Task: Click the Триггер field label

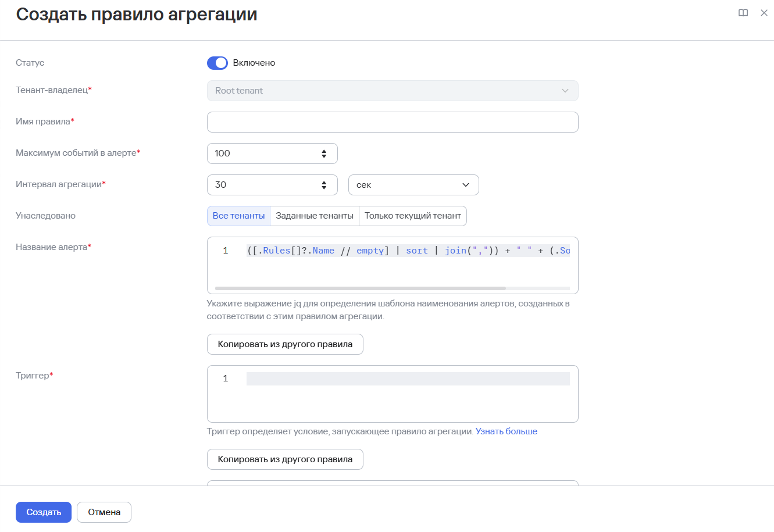Action: tap(34, 376)
